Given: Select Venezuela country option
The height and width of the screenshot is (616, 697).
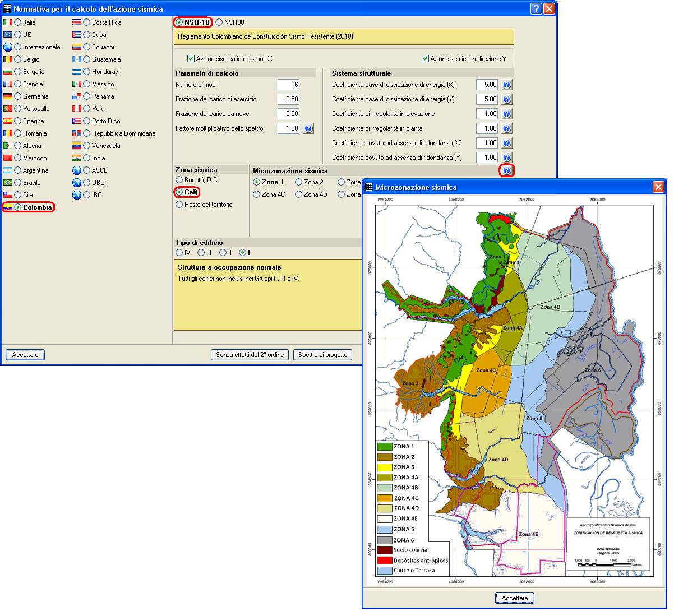Looking at the screenshot, I should (x=87, y=146).
